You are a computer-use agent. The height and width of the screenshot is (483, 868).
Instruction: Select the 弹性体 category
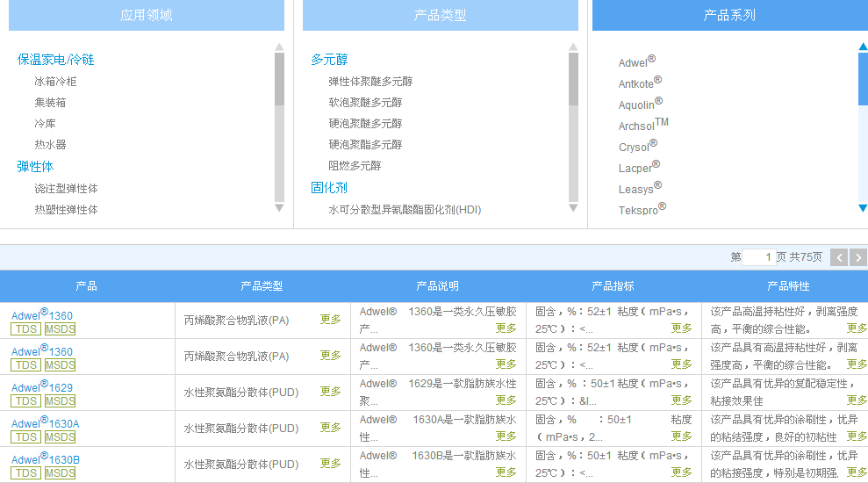pyautogui.click(x=35, y=166)
